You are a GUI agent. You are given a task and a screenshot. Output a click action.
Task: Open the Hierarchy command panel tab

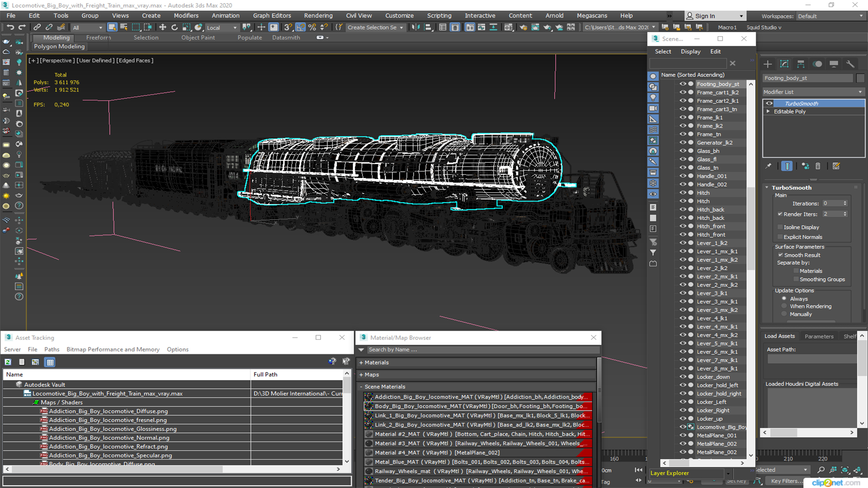801,64
